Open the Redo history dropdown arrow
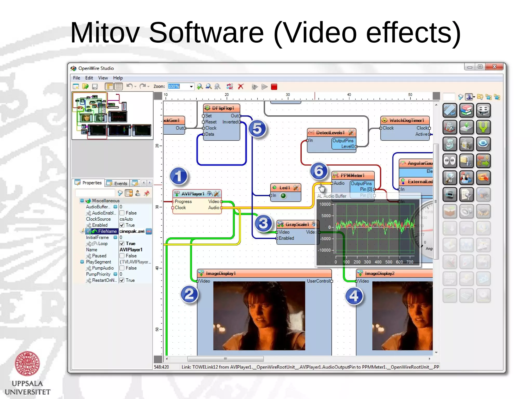 coord(148,87)
